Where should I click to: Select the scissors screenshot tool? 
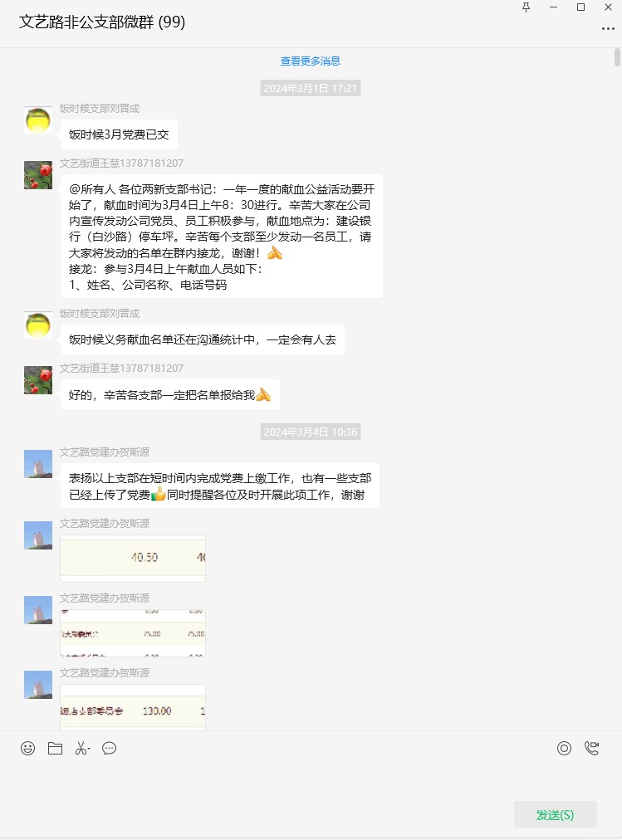[81, 748]
